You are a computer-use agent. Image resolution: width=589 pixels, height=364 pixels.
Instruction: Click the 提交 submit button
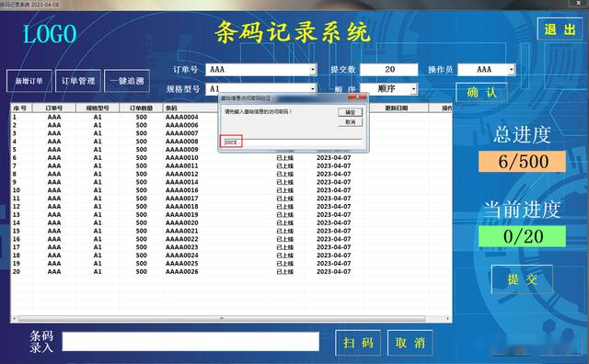coord(522,279)
